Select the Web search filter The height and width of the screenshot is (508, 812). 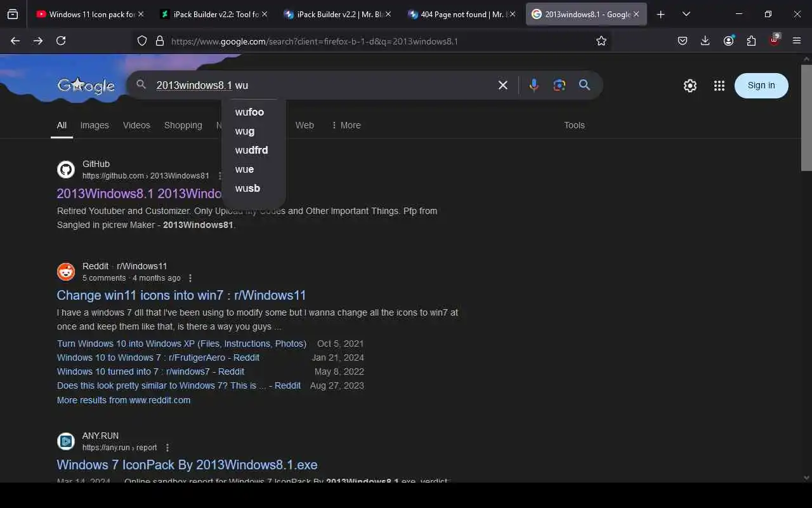click(304, 125)
